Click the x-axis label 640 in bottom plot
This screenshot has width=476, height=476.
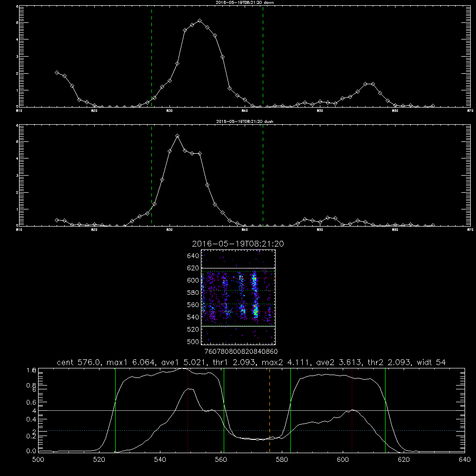coord(465,460)
